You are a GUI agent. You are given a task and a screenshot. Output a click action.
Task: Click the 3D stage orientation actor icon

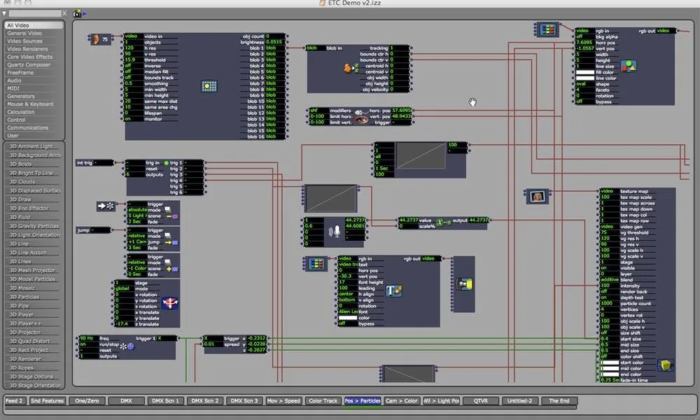point(169,302)
